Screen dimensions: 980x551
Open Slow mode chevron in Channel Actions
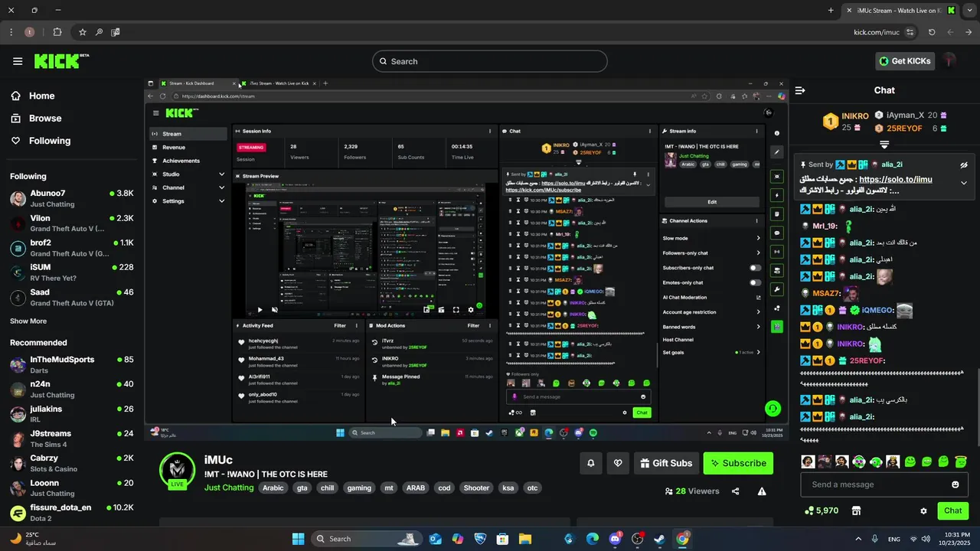point(758,238)
